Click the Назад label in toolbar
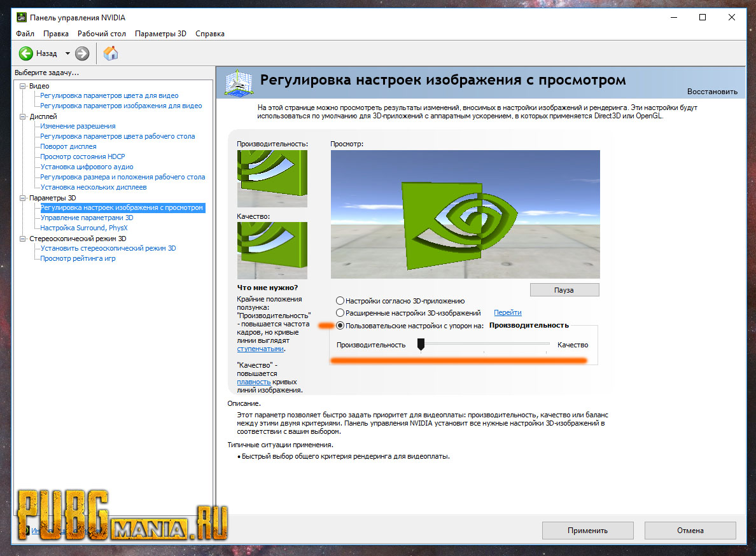Image resolution: width=756 pixels, height=556 pixels. (x=46, y=53)
